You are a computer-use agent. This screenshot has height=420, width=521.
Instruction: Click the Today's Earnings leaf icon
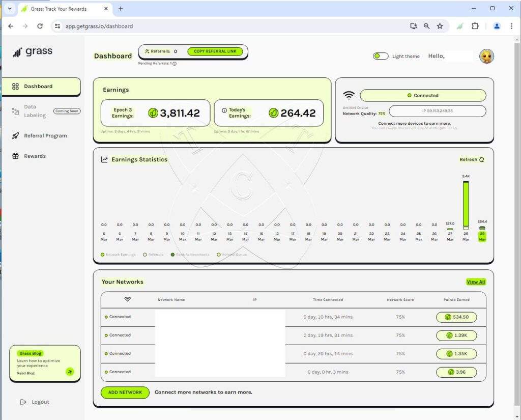(273, 113)
